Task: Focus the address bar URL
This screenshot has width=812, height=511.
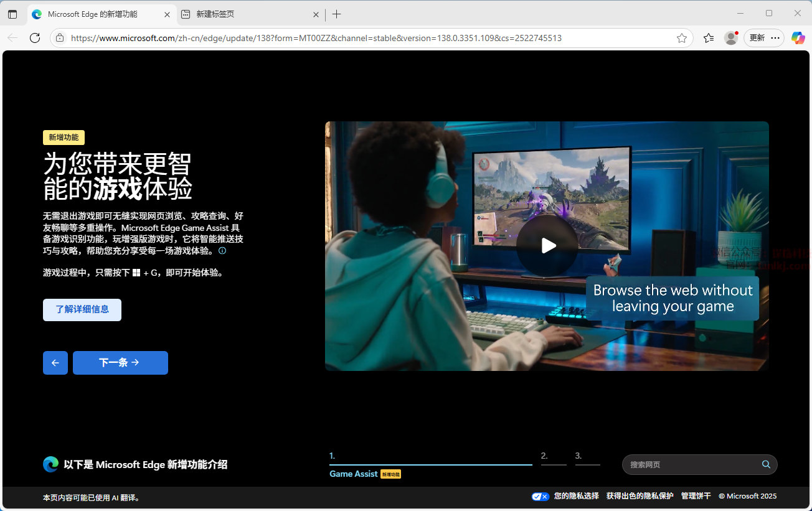Action: point(316,38)
